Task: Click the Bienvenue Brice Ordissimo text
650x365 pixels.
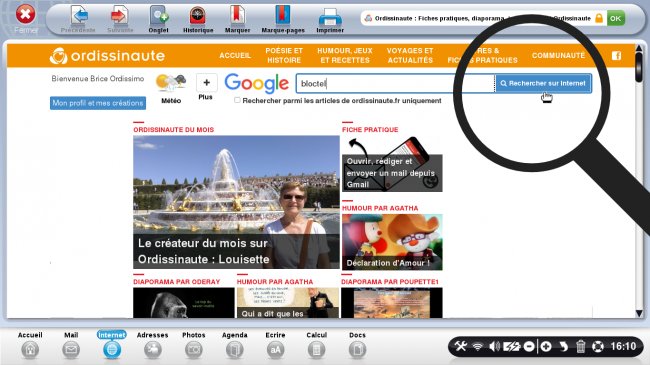Action: [x=98, y=78]
